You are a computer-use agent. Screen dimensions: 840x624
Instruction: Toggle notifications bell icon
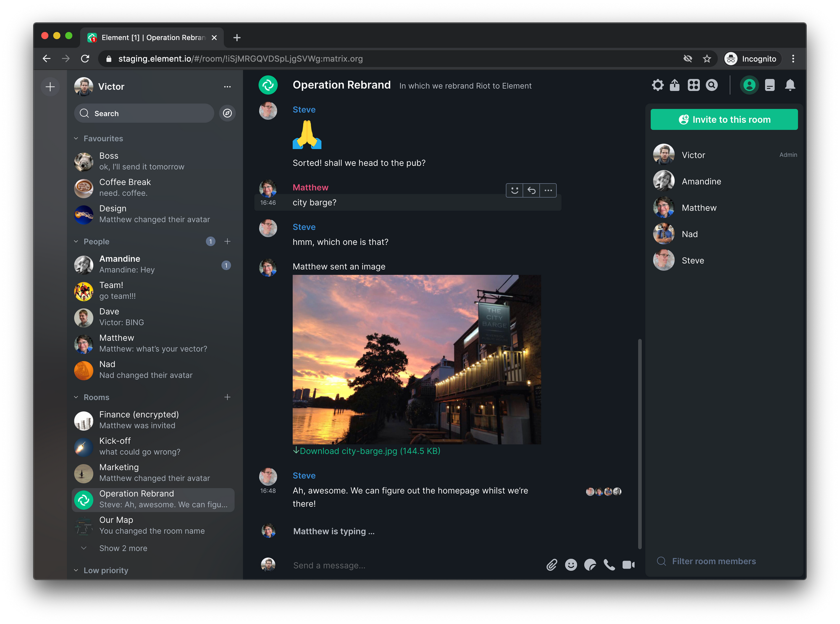click(789, 85)
